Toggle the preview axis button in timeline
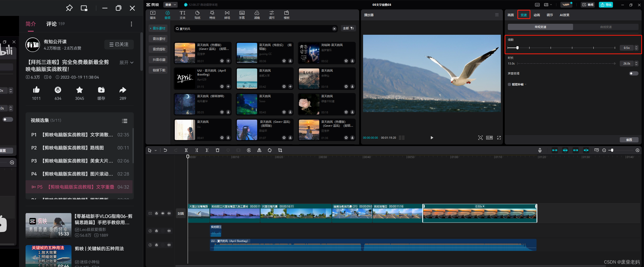 pyautogui.click(x=586, y=150)
